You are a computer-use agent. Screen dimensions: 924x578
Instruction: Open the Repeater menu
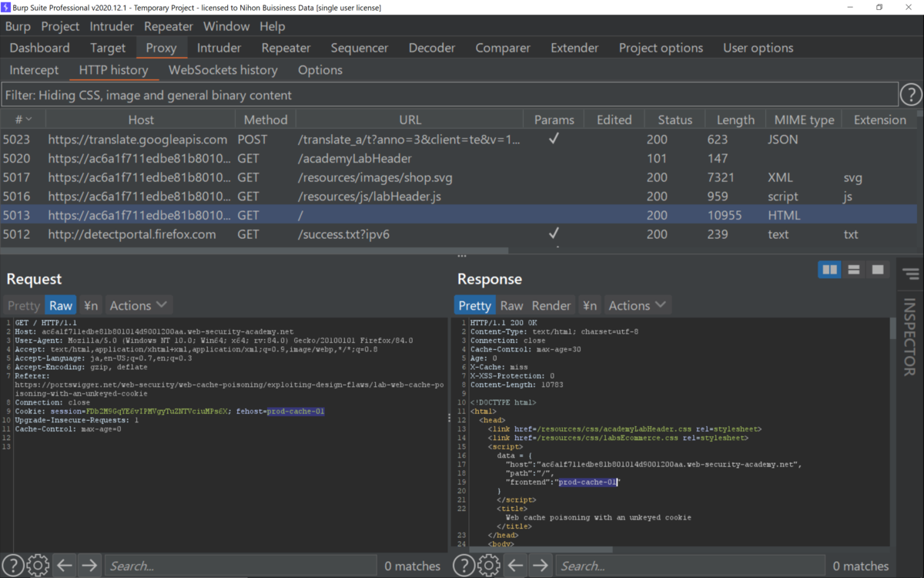point(169,26)
